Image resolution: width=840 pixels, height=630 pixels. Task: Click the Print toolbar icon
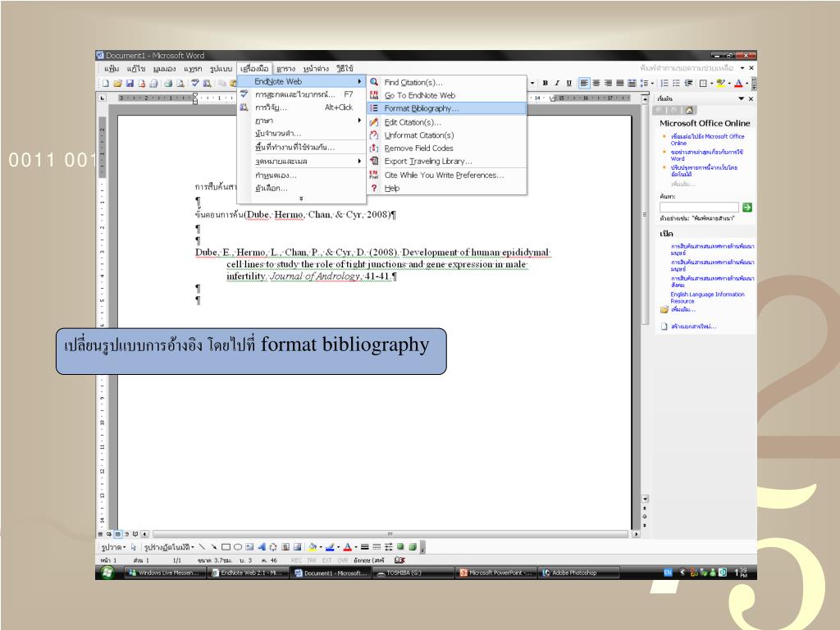click(167, 83)
